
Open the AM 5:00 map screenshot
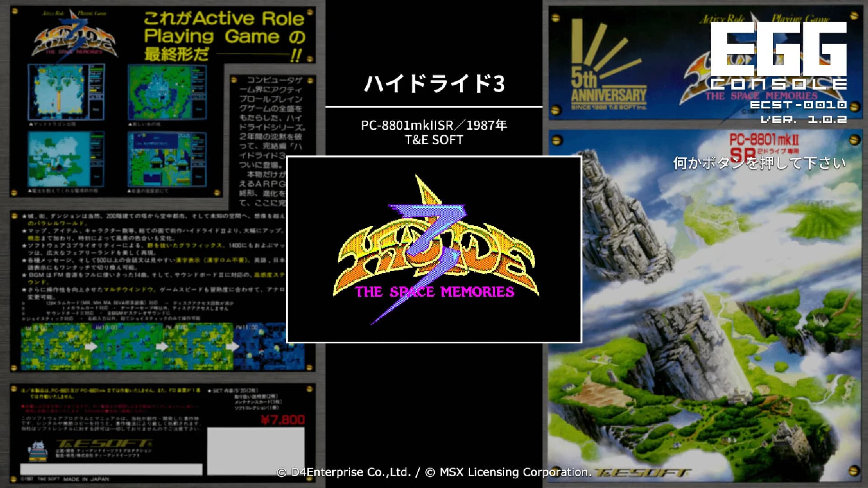click(x=56, y=347)
